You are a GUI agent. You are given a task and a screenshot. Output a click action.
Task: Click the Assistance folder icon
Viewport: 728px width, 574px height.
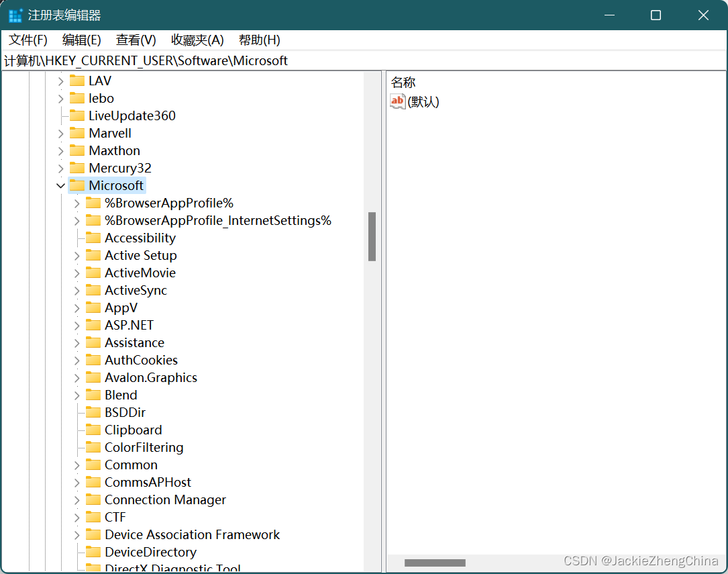[93, 343]
